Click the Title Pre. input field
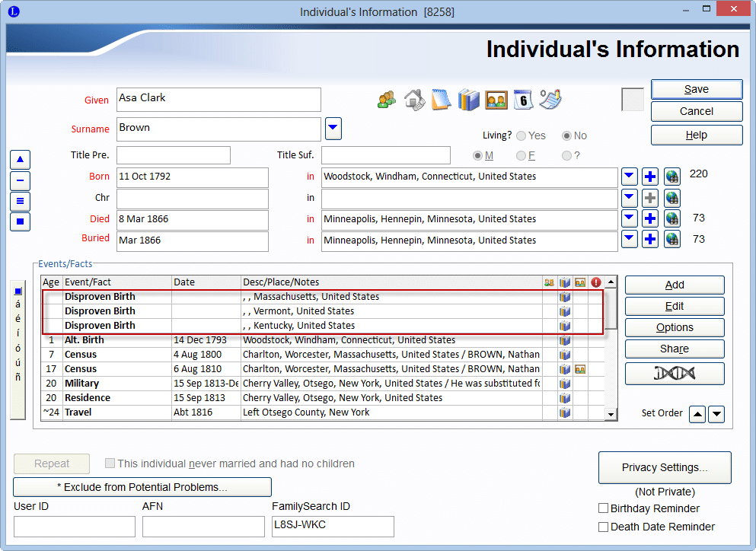Viewport: 756px width, 551px height. coord(173,155)
